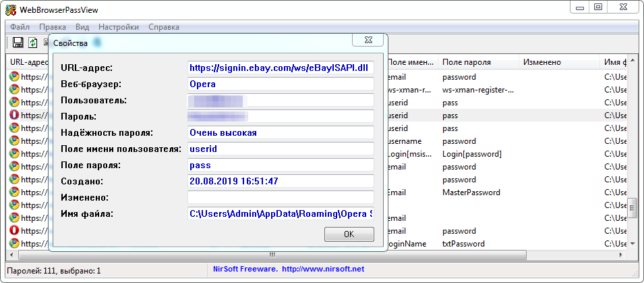Click Chrome icon of the ws-xman-register row
The width and height of the screenshot is (644, 283).
click(x=14, y=90)
